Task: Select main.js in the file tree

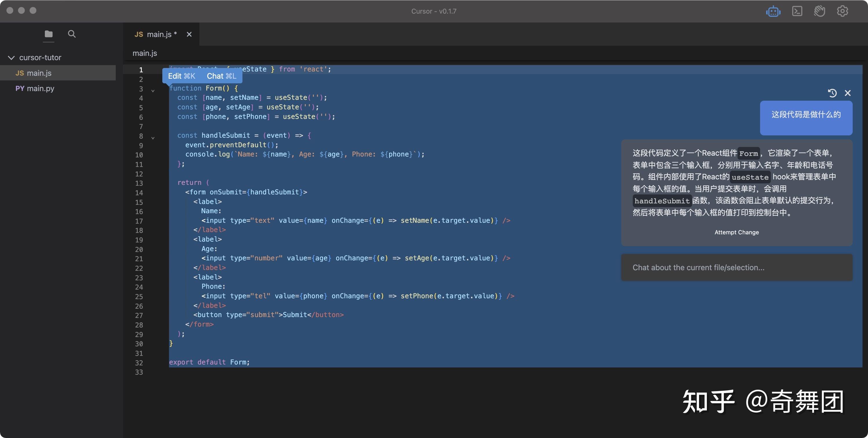Action: (39, 73)
